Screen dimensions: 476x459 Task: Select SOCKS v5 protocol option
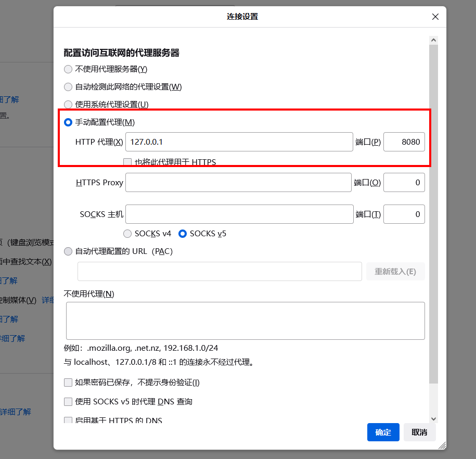183,234
